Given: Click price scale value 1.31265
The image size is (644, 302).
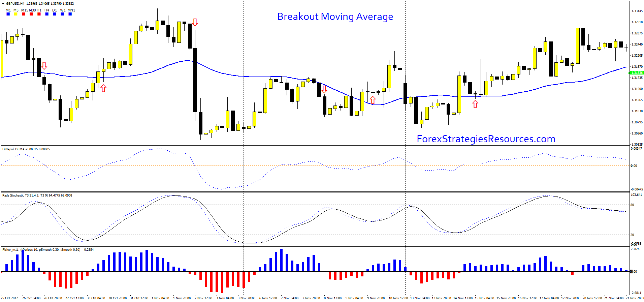Looking at the screenshot, I should point(637,100).
